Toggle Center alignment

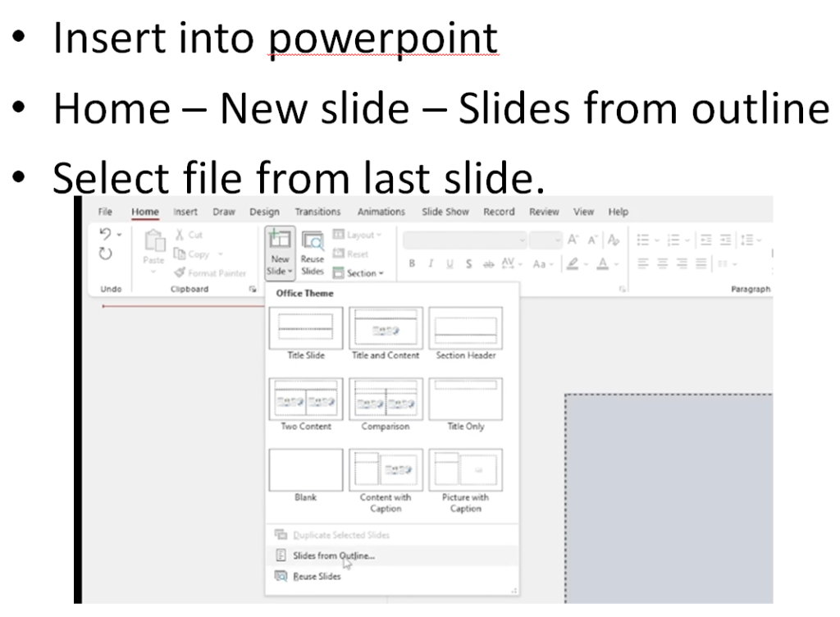pyautogui.click(x=663, y=263)
